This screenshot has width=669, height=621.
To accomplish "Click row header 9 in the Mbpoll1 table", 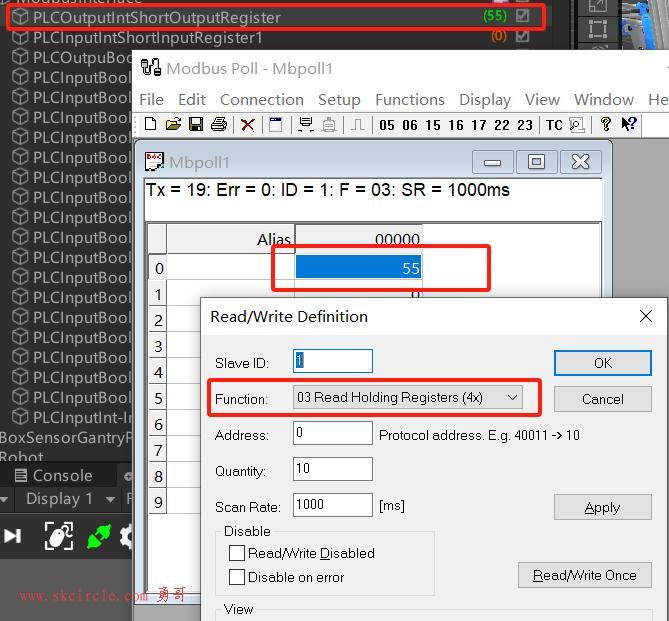I will [x=158, y=502].
